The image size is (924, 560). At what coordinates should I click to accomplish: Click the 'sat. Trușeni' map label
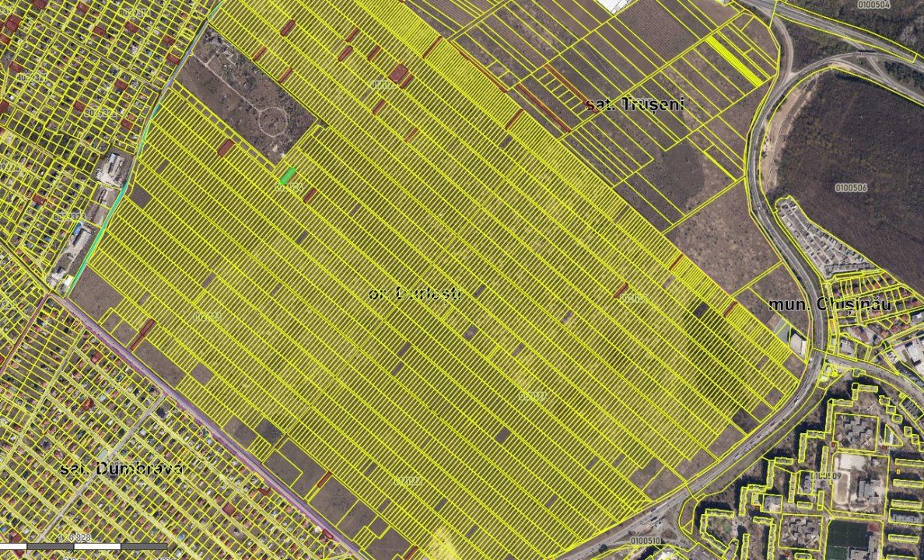[x=634, y=104]
